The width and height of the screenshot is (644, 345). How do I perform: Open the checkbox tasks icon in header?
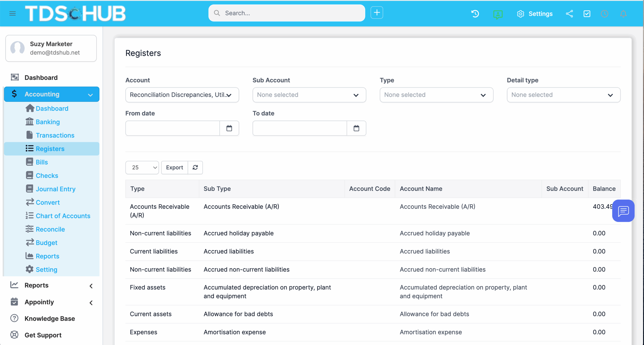(x=587, y=14)
